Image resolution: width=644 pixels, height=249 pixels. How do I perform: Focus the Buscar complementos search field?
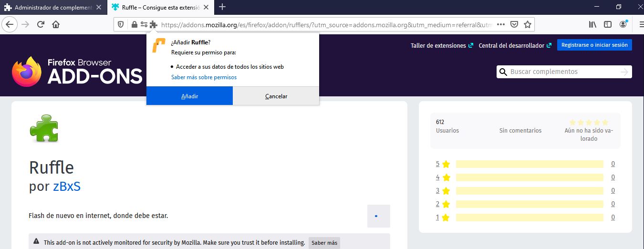point(563,72)
